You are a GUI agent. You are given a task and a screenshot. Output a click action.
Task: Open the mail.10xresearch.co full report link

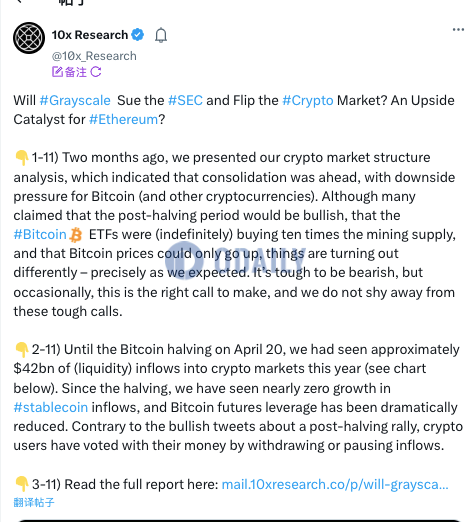[x=335, y=484]
